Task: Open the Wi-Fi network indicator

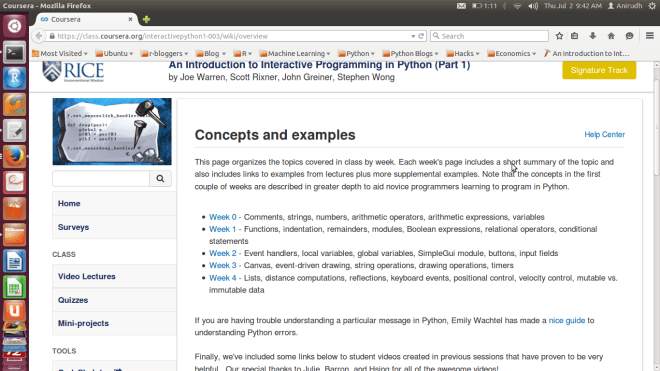Action: [x=518, y=6]
